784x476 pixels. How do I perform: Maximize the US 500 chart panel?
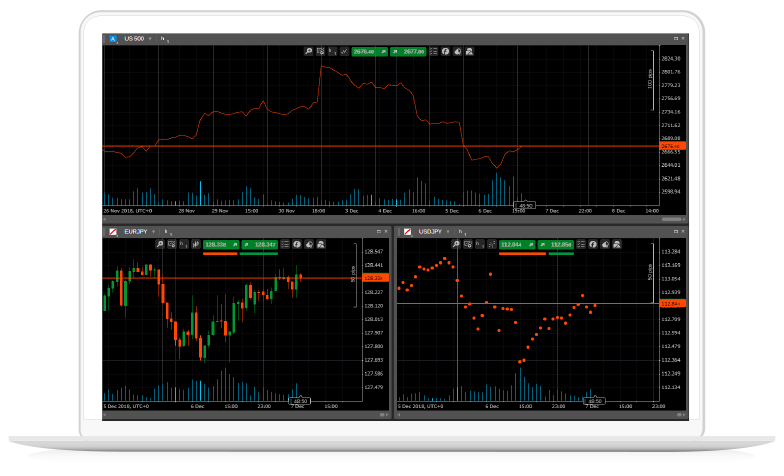[676, 38]
